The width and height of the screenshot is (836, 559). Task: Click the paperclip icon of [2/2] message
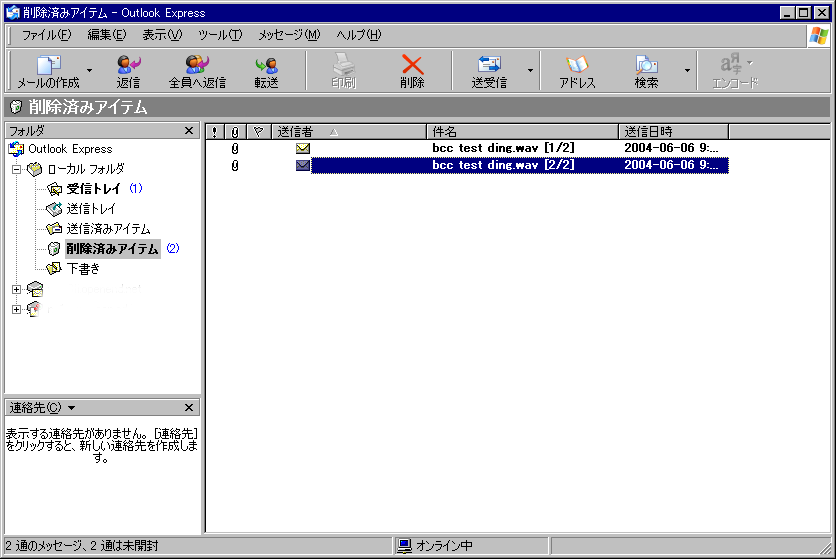(235, 166)
